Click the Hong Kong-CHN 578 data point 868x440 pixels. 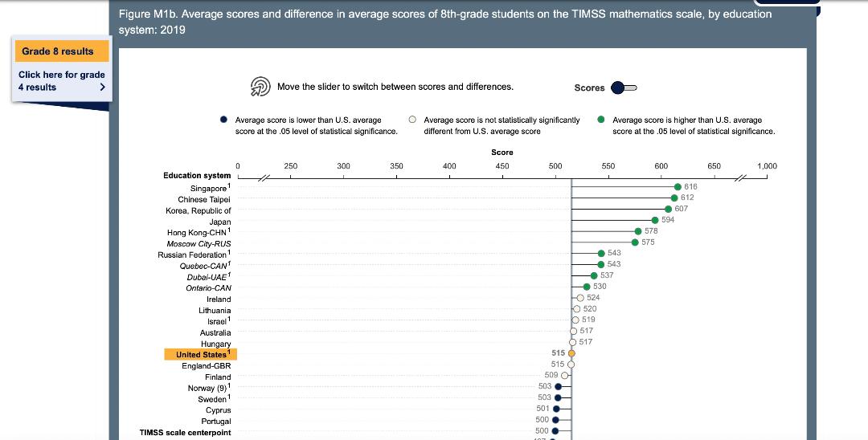click(x=638, y=231)
